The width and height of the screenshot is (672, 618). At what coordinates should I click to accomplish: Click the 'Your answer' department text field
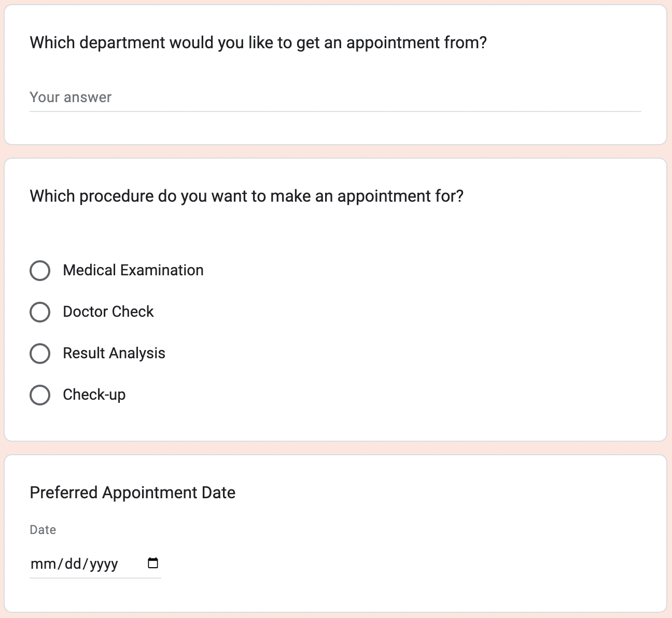(335, 97)
